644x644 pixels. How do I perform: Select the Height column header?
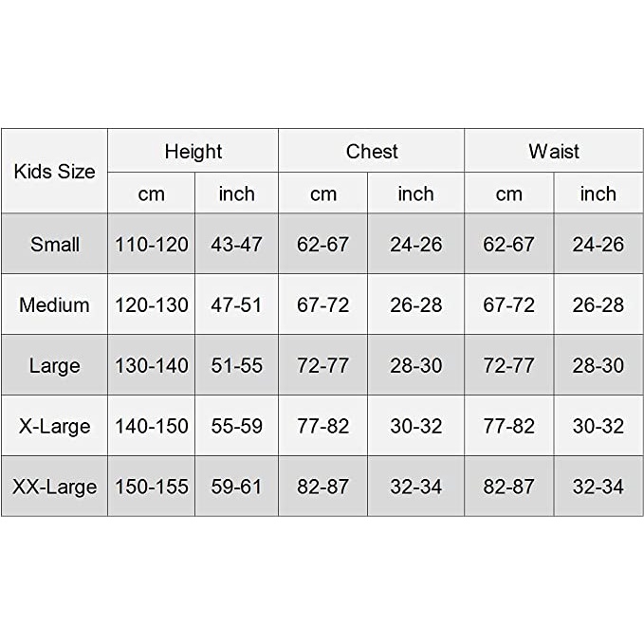point(193,152)
